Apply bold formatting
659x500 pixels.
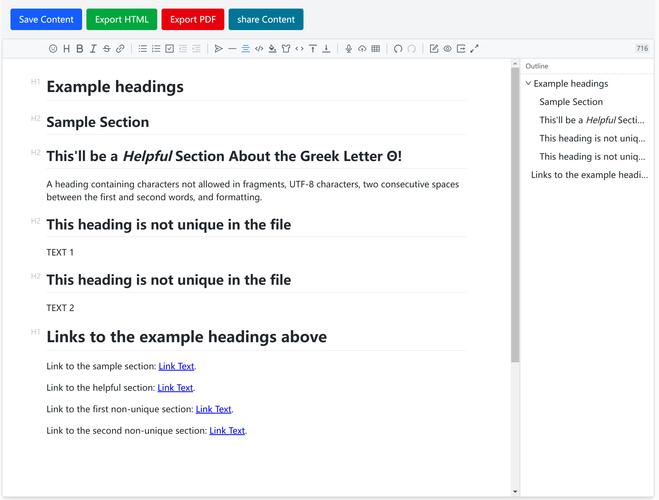(x=80, y=48)
